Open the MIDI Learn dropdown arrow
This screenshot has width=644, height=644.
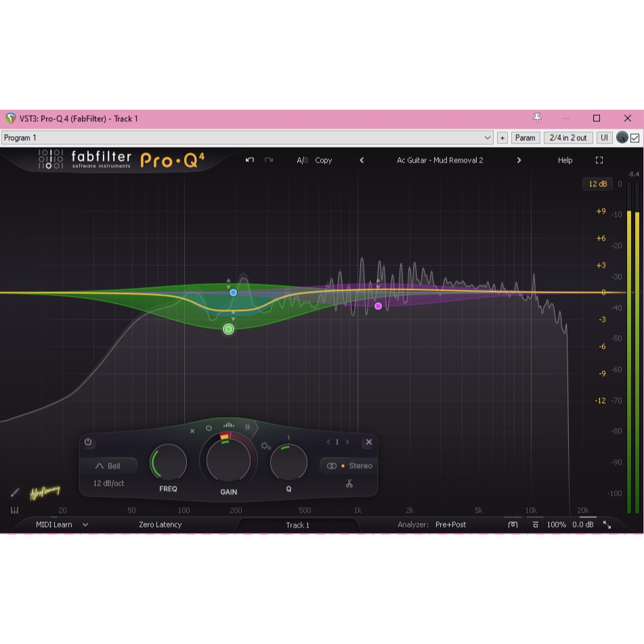click(85, 525)
